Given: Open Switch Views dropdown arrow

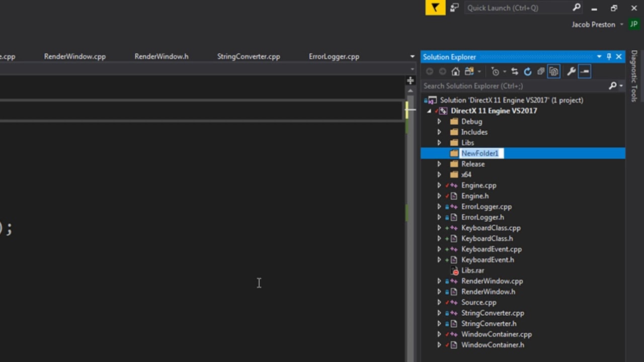Looking at the screenshot, I should [479, 72].
